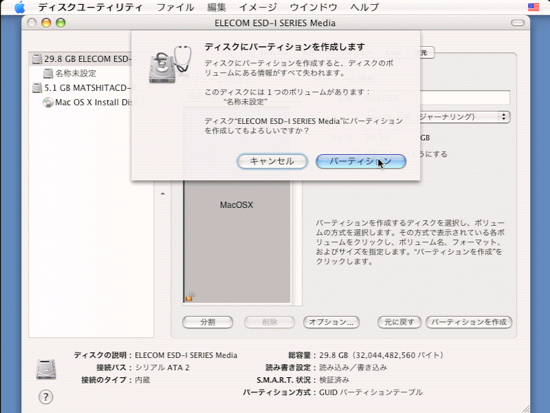The image size is (550, 413).
Task: Confirm with the パーティション button
Action: click(361, 161)
